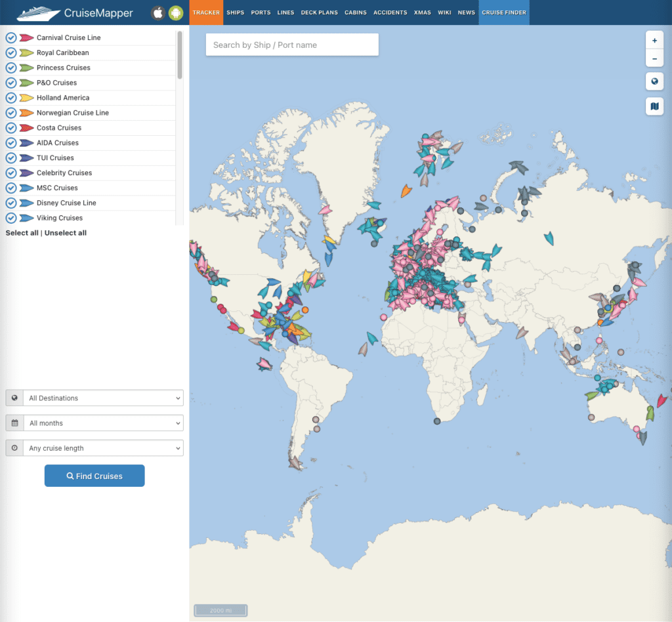Disable the MSC Cruises checkbox
This screenshot has height=622, width=672.
[x=10, y=188]
